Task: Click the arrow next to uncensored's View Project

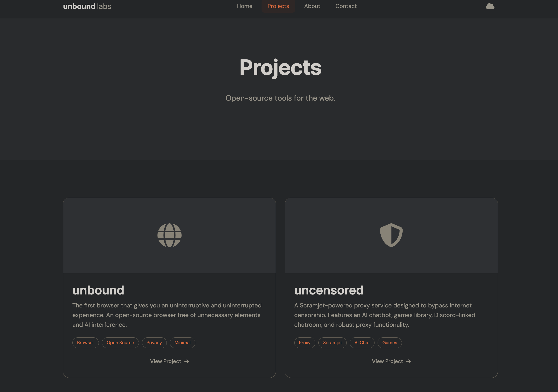Action: [408, 361]
